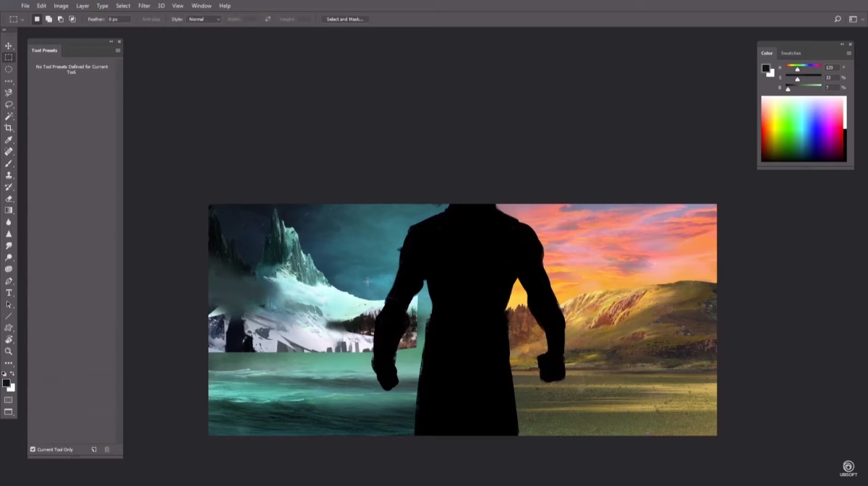Viewport: 868px width, 486px height.
Task: Click the Hue value field showing 120
Action: click(x=832, y=67)
